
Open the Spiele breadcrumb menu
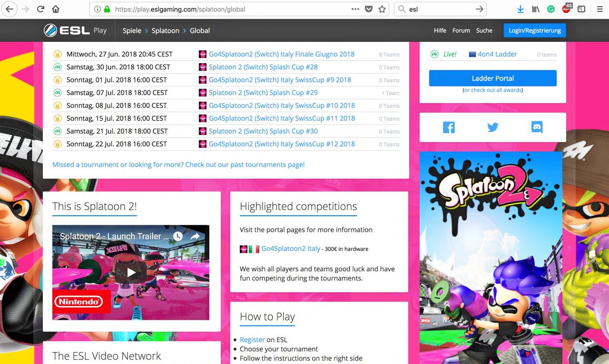coord(132,30)
